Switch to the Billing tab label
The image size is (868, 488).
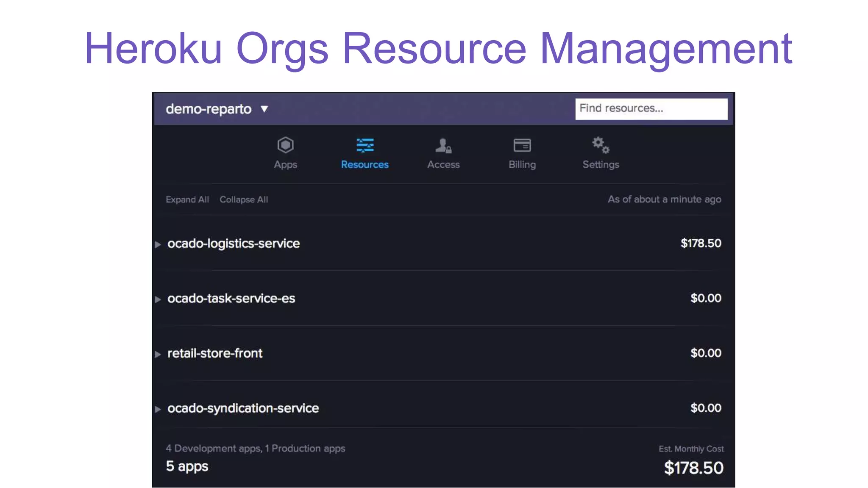522,165
